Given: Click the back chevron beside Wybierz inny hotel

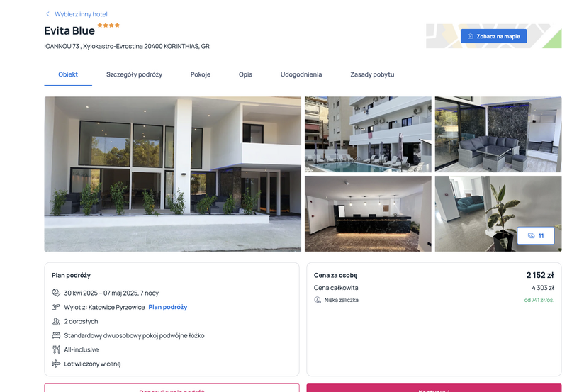Looking at the screenshot, I should (x=47, y=14).
